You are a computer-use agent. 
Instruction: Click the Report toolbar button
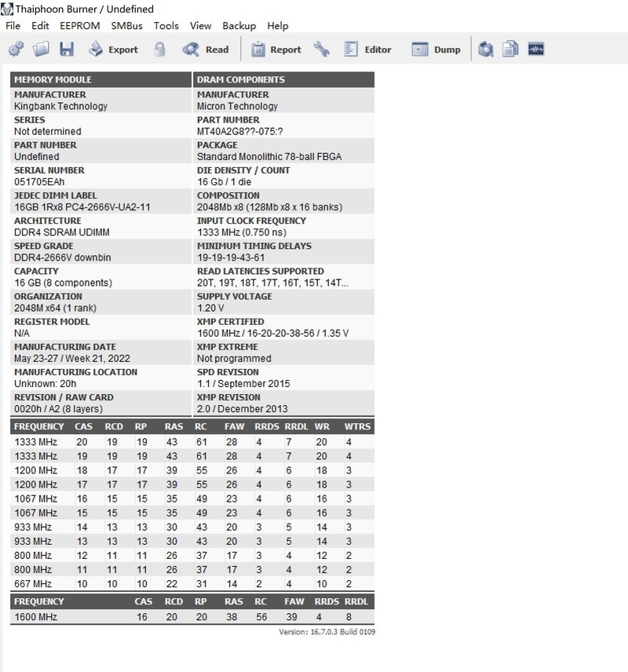(x=276, y=49)
